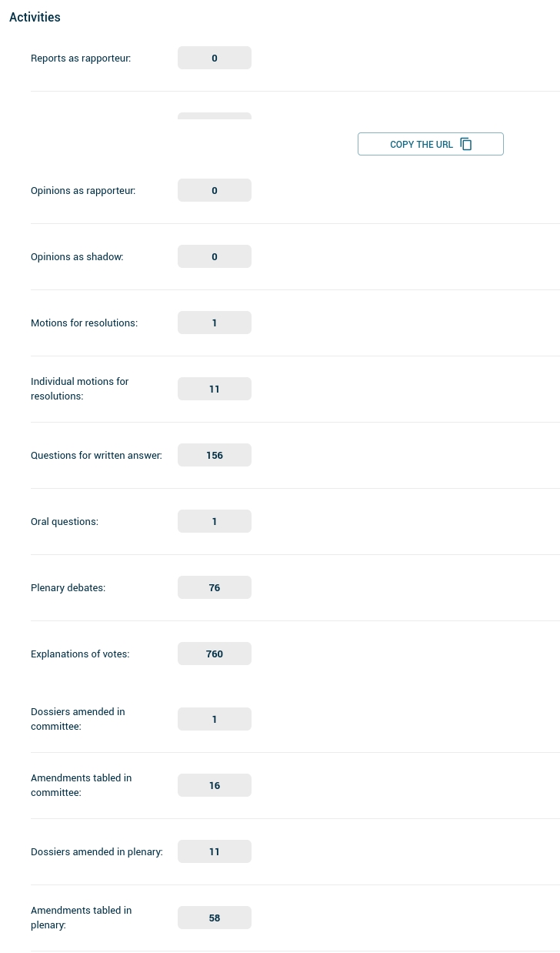Click the Explanations of votes label
The image size is (560, 953).
[x=80, y=654]
